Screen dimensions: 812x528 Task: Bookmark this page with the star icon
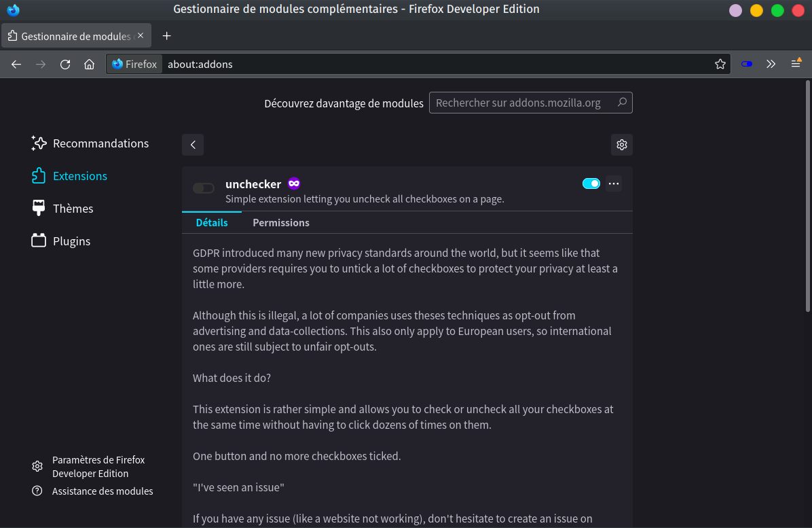(x=720, y=65)
